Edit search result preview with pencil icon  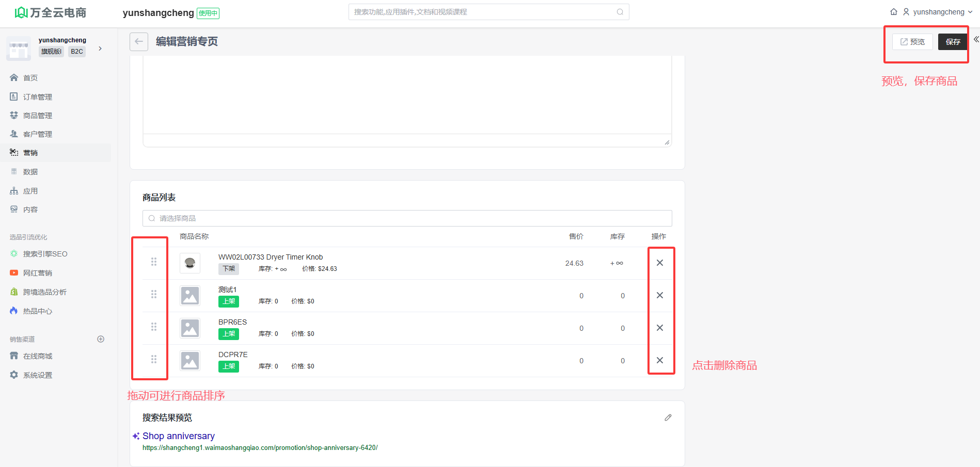tap(668, 417)
